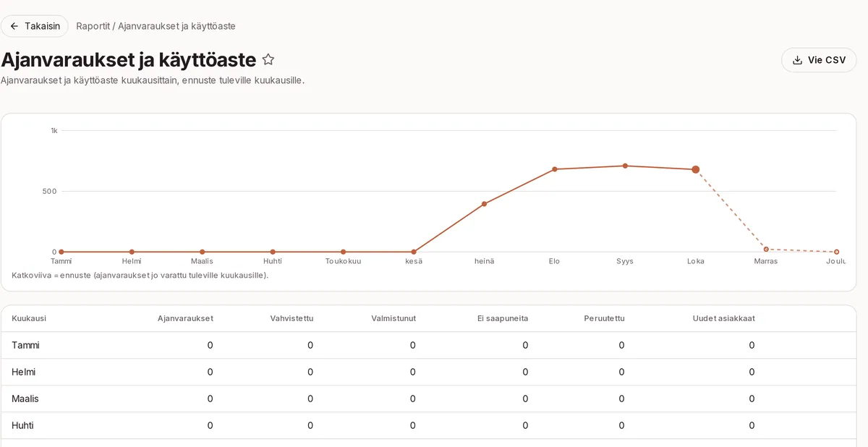Select the Loka data point on chart
Screen dimensions: 868x447
(696, 169)
